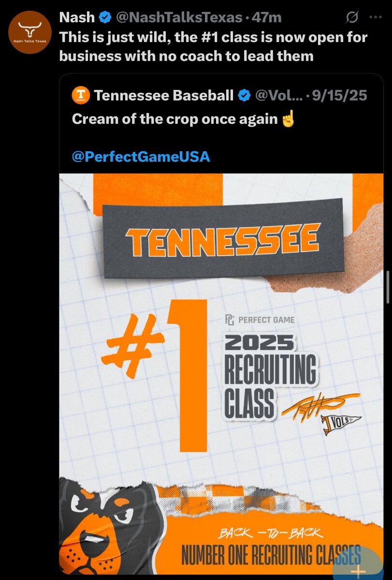This screenshot has width=392, height=580.
Task: Tap the Vols pennant icon in the image
Action: (341, 422)
